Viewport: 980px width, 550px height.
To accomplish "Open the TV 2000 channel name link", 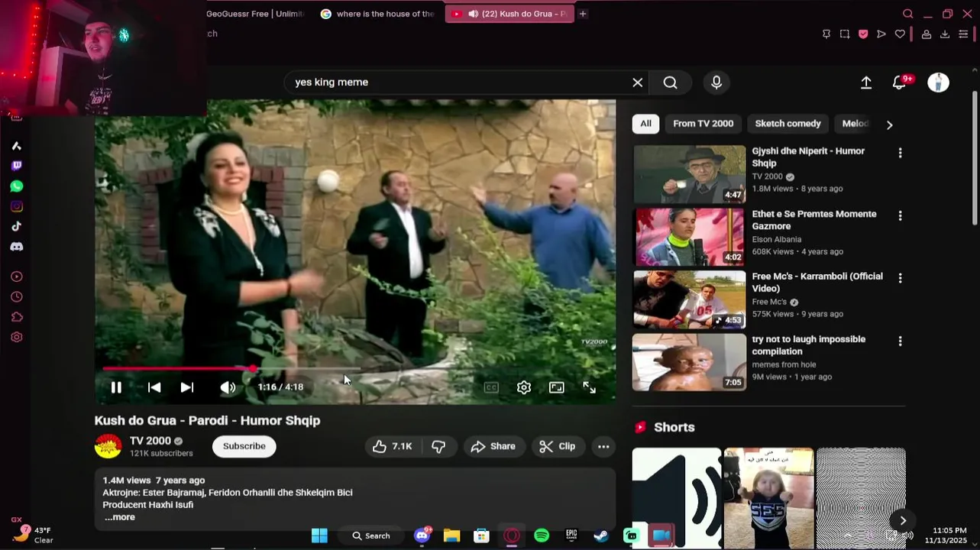I will click(x=150, y=441).
